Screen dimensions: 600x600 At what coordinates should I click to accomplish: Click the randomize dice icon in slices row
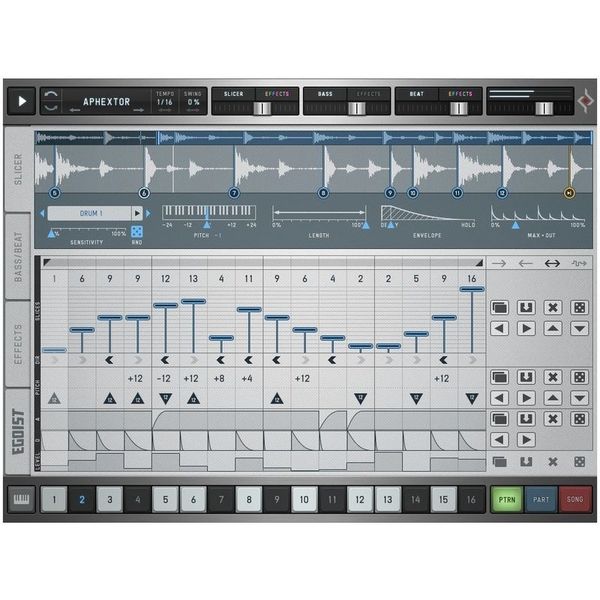[579, 306]
